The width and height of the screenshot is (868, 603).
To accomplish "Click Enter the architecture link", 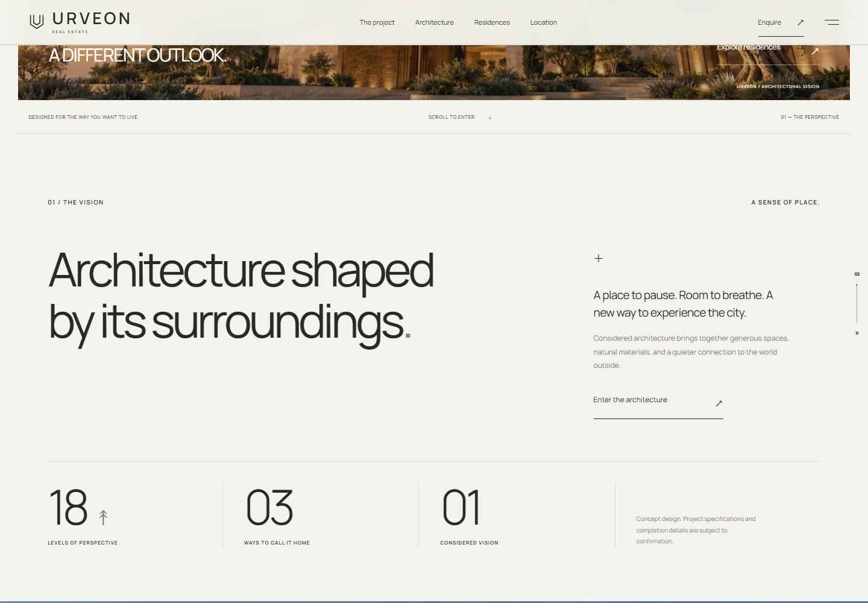I will tap(630, 400).
